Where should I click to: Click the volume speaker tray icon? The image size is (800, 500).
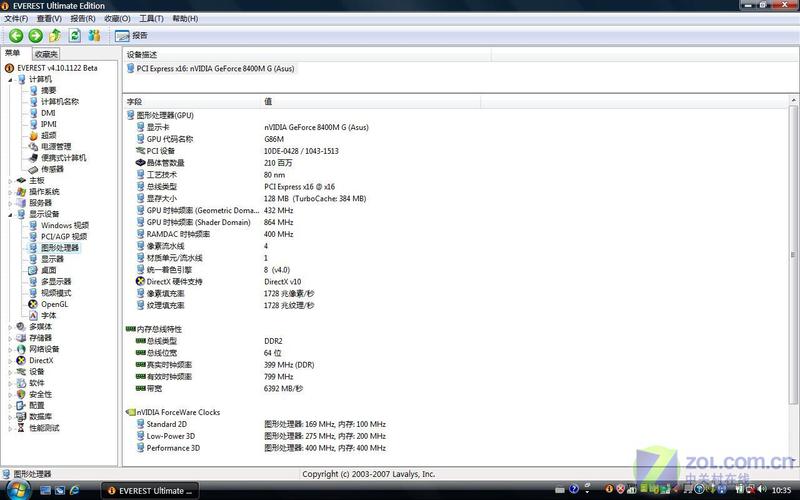pos(762,489)
